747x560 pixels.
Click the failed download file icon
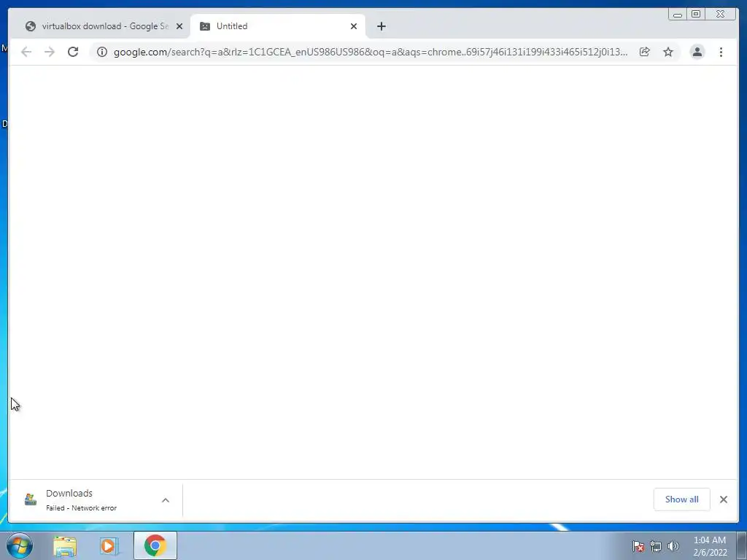[x=31, y=499]
